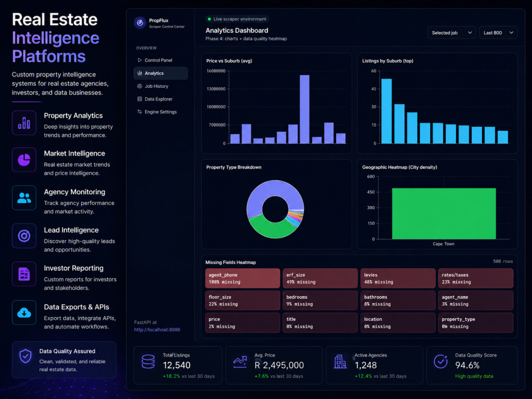Click the Analytics bar chart icon in sidebar
Screen dimensions: 532x399
pos(139,73)
